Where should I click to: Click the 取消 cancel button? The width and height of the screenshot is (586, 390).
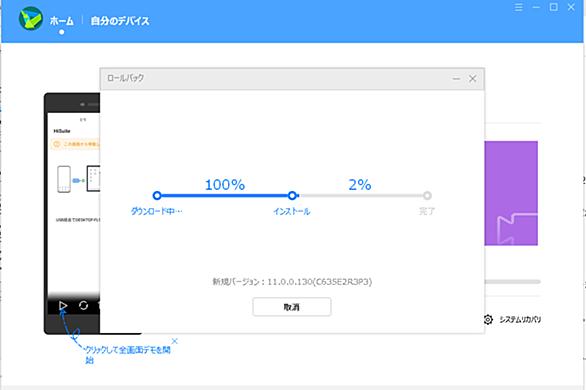click(x=292, y=307)
